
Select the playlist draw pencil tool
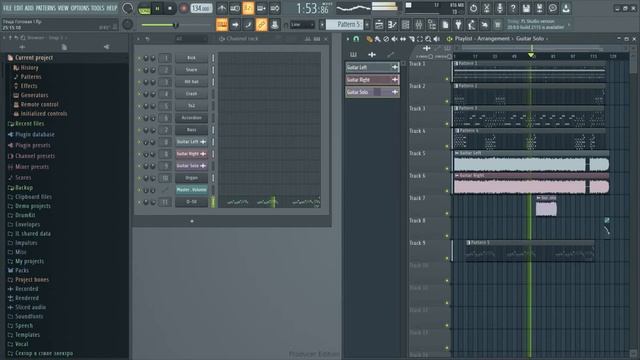369,39
